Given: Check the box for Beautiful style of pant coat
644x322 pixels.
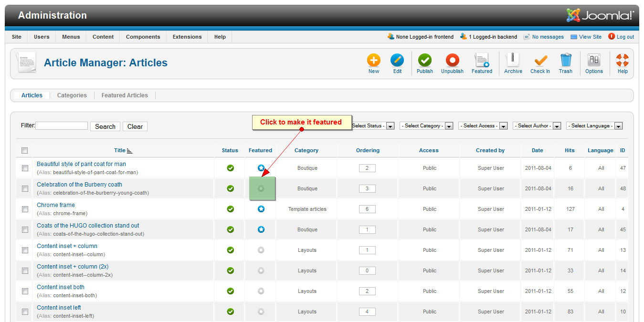Looking at the screenshot, I should 25,168.
